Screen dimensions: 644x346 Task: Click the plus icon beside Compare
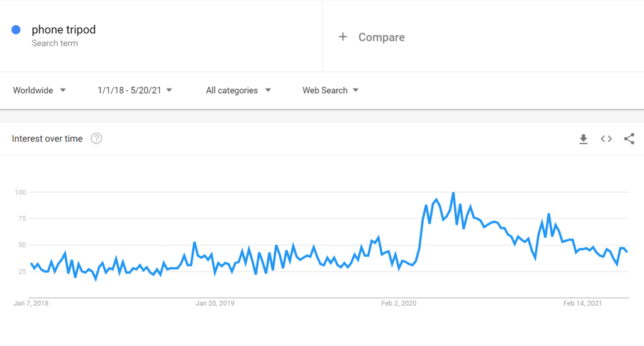(x=343, y=37)
